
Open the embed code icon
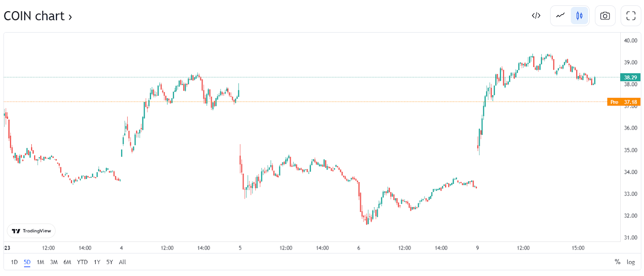coord(536,16)
